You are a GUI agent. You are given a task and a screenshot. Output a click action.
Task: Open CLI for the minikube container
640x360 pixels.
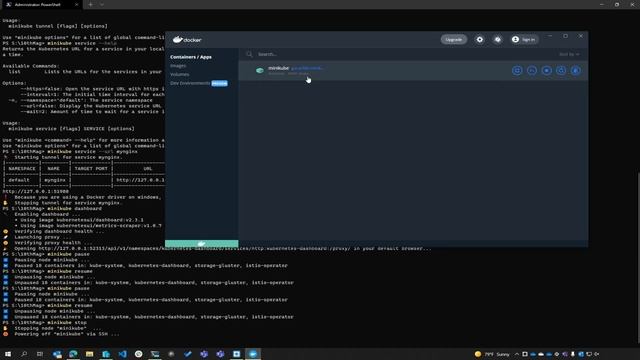[532, 71]
